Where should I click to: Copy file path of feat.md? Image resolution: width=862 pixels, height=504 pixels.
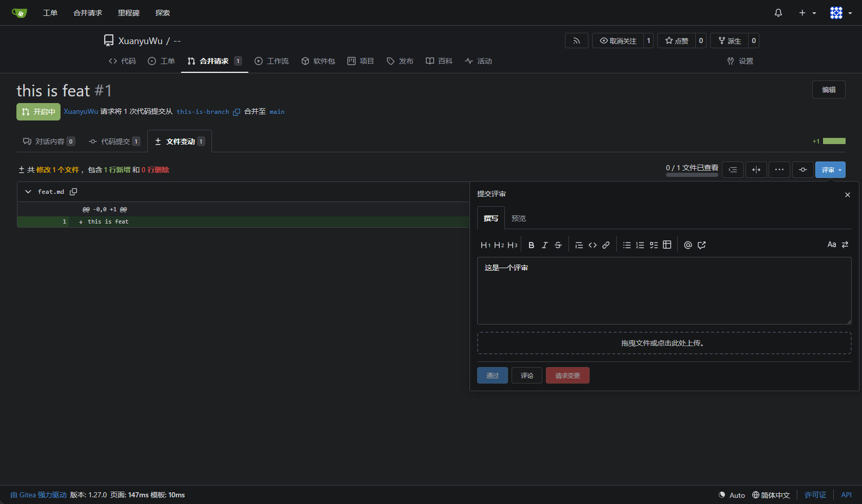pos(73,192)
